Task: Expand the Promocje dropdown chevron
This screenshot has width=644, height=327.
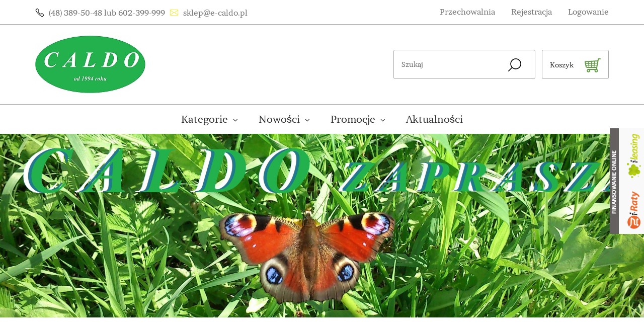Action: pyautogui.click(x=383, y=120)
